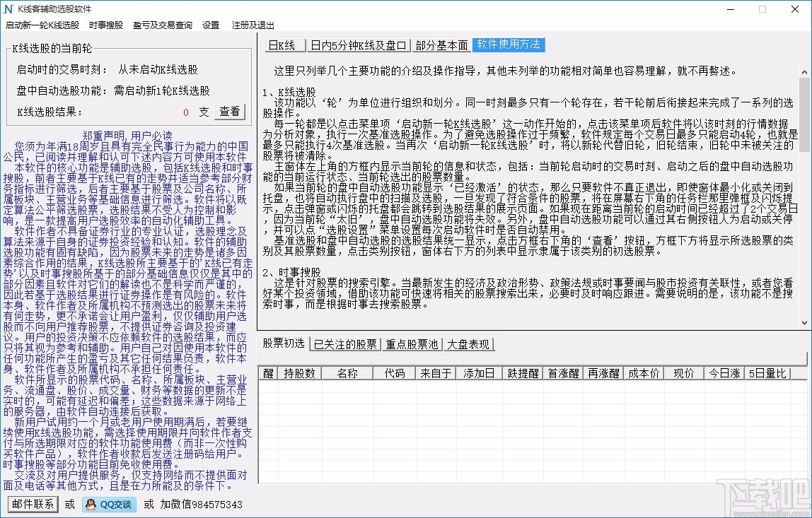Screen dimensions: 812x518
Task: Open the 日内5分钟K线及盘口 tab
Action: click(x=359, y=45)
